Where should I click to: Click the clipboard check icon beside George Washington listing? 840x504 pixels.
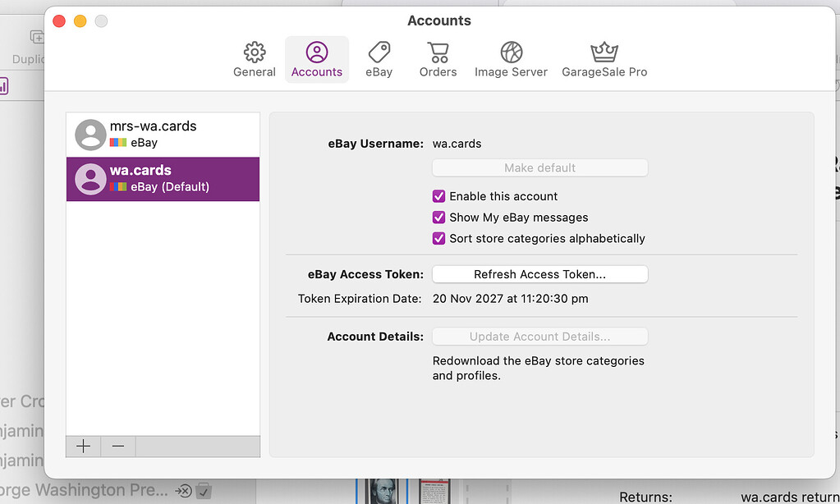pyautogui.click(x=204, y=491)
